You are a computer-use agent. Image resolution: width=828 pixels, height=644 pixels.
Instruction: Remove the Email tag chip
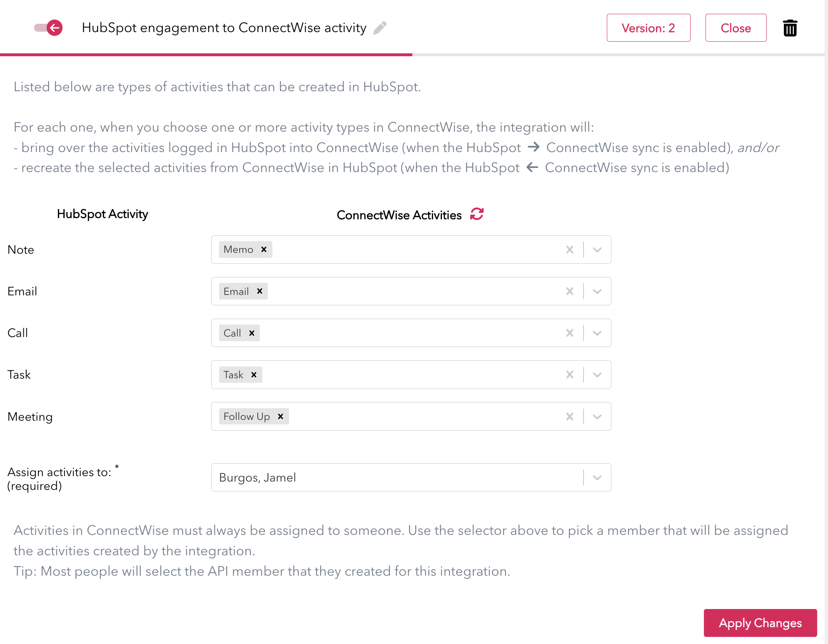259,291
